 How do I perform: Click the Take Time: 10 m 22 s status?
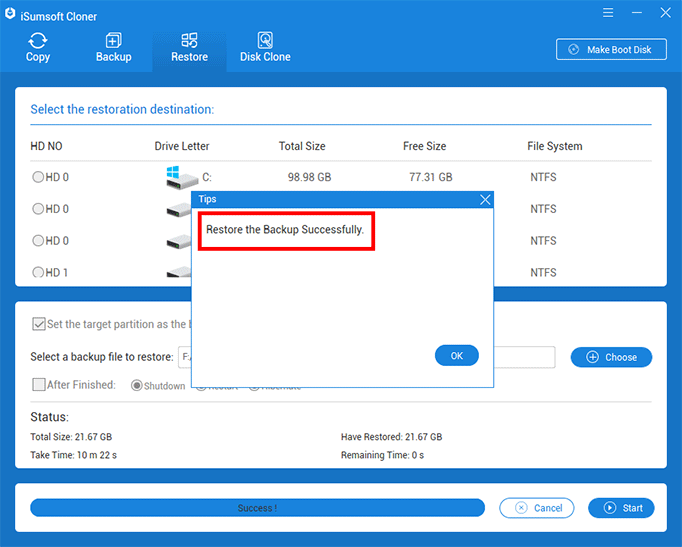(x=74, y=455)
